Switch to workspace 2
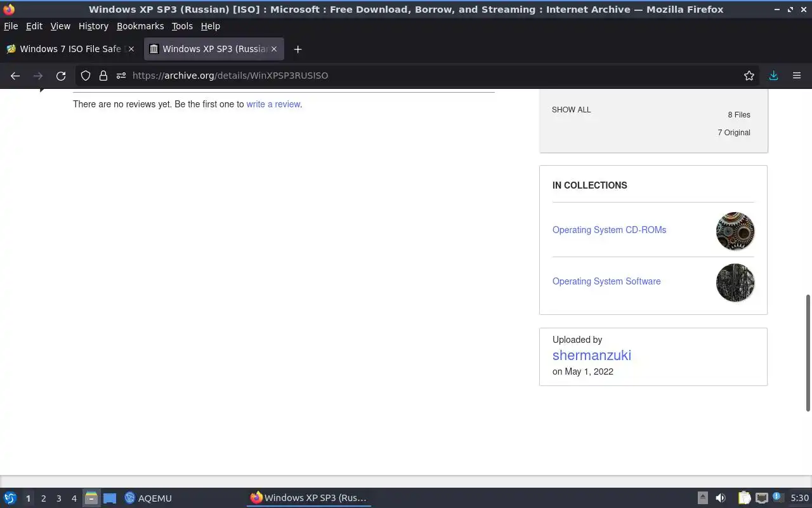 43,498
